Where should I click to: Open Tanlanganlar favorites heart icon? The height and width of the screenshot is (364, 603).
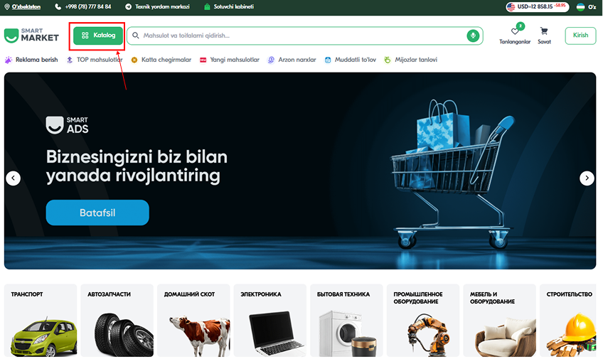point(515,31)
